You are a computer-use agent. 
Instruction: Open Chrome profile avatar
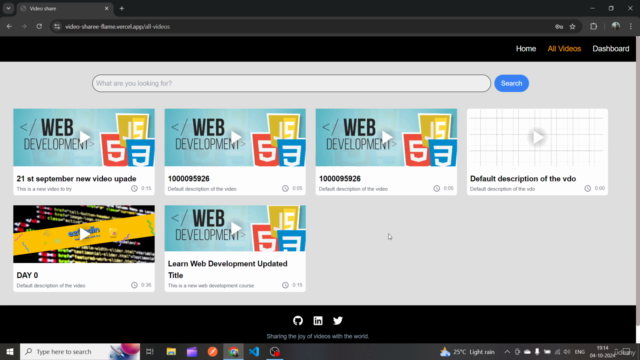tap(616, 27)
